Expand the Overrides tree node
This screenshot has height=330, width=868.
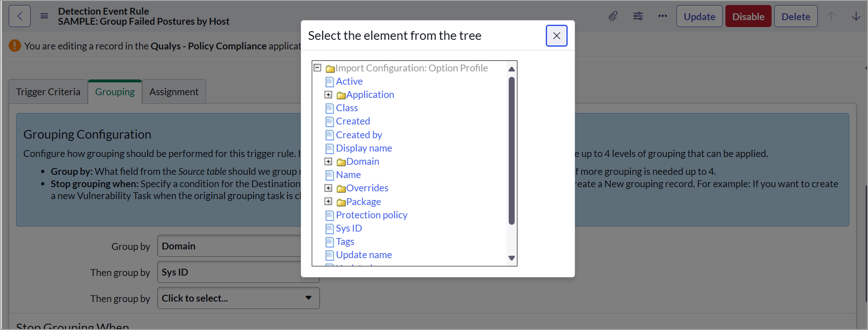point(328,188)
